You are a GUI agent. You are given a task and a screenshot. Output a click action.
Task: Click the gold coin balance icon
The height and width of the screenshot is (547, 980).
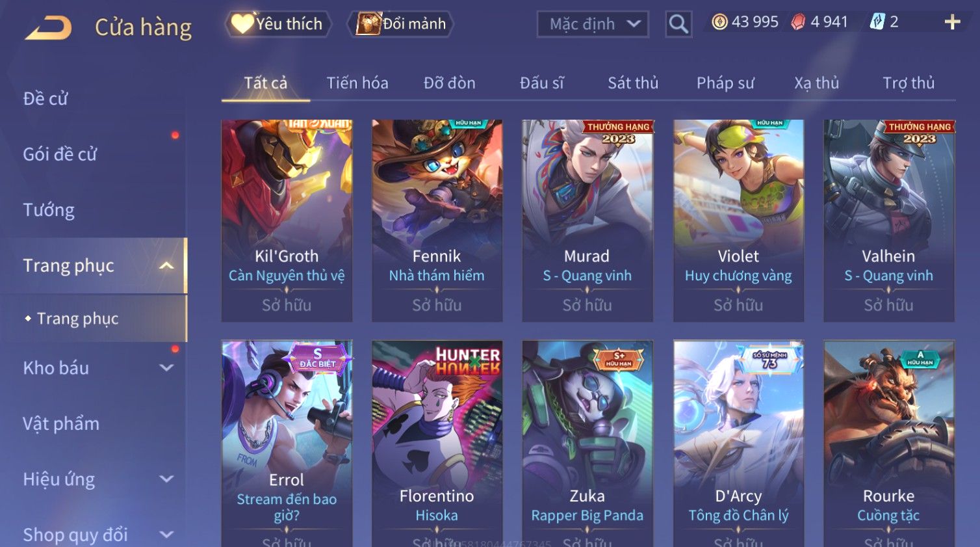719,22
